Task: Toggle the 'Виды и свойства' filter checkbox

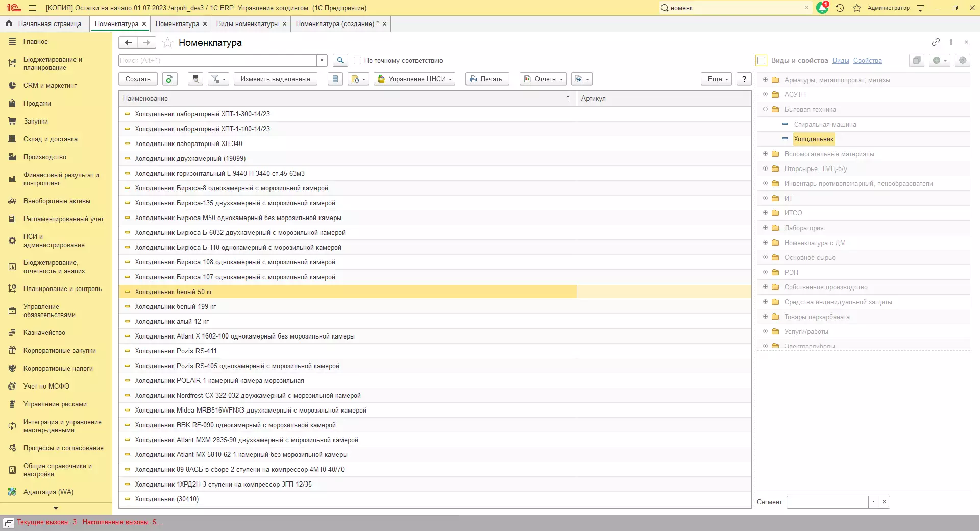Action: pyautogui.click(x=761, y=60)
